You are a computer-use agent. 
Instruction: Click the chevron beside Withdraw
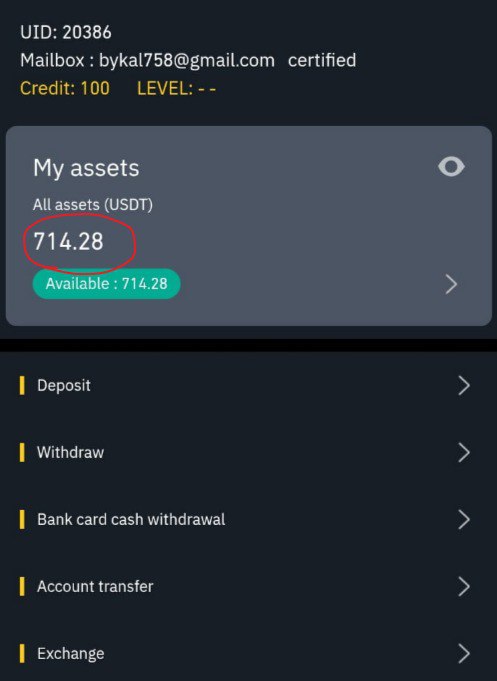click(x=464, y=453)
